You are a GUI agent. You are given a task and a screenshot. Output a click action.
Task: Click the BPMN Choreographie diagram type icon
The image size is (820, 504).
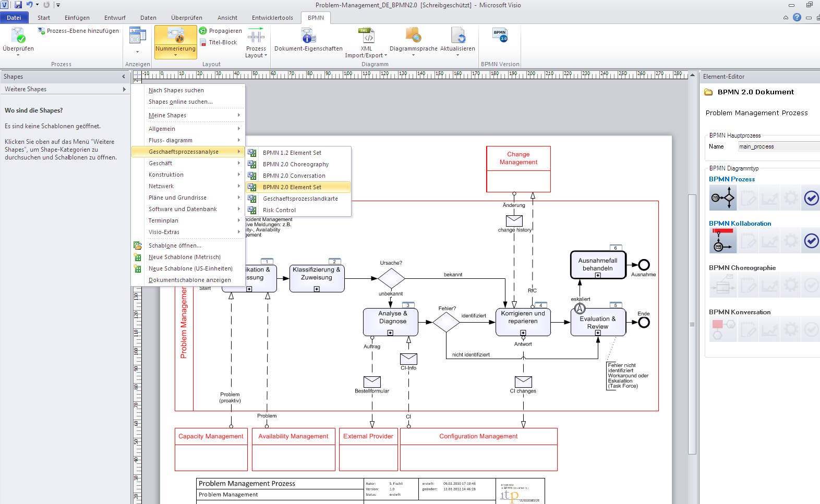click(723, 286)
